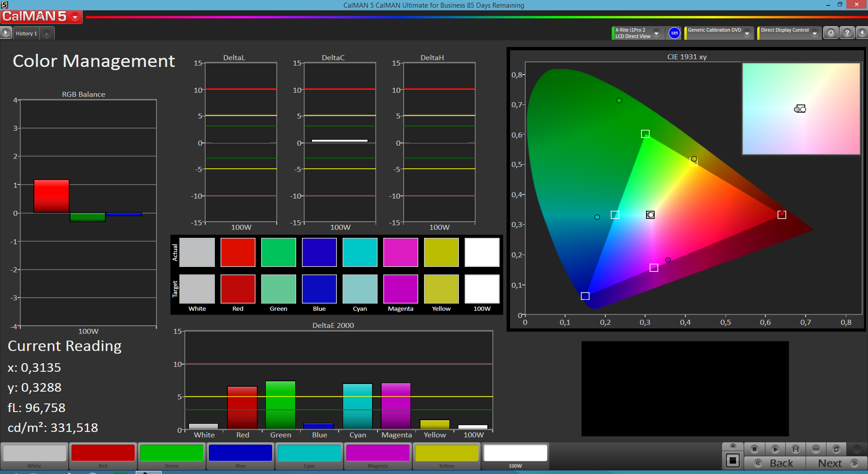Click the large pattern window square icon
This screenshot has height=474, width=868.
pos(733,461)
